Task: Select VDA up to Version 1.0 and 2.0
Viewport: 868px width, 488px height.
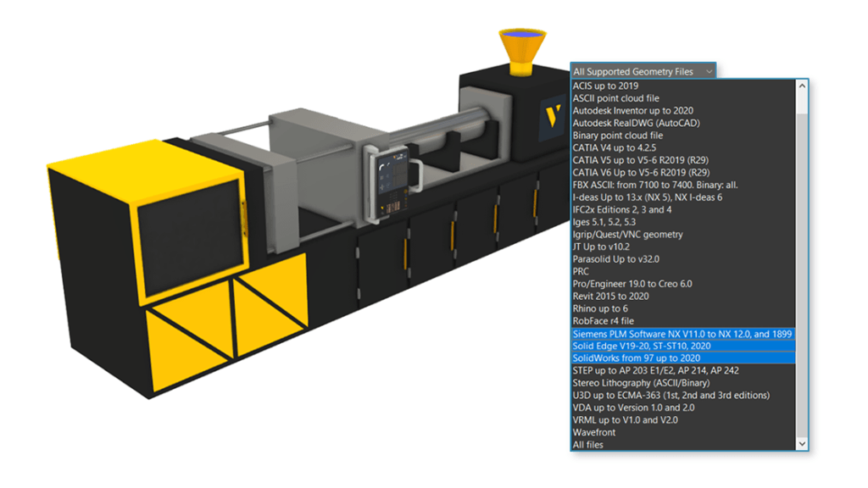Action: [x=684, y=408]
